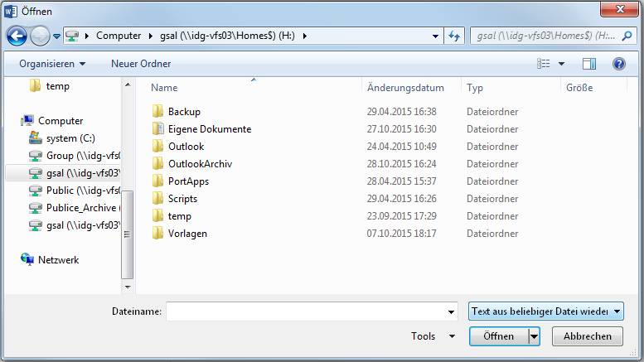Viewport: 644px width, 362px height.
Task: Open the Tools dropdown menu
Action: (x=433, y=336)
